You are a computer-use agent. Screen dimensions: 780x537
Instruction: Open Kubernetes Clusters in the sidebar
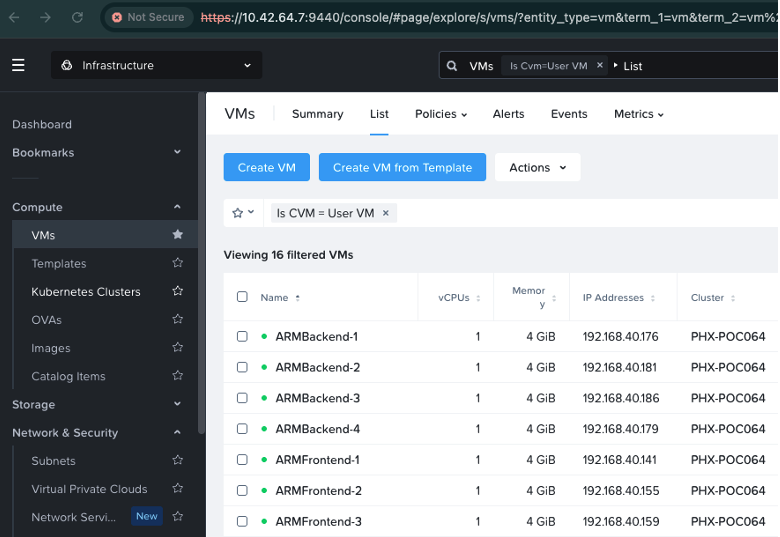click(86, 292)
